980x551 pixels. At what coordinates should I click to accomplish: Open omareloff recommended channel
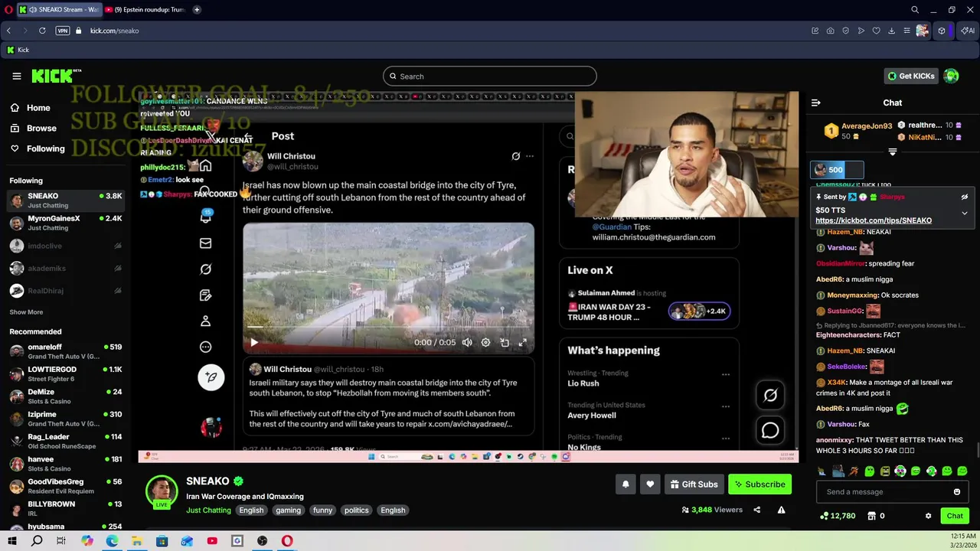pos(66,351)
